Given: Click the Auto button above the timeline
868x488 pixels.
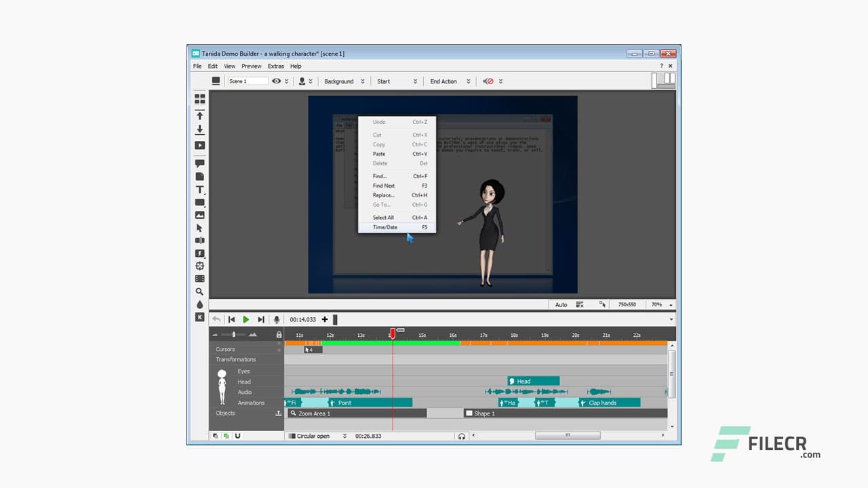Looking at the screenshot, I should (x=560, y=304).
